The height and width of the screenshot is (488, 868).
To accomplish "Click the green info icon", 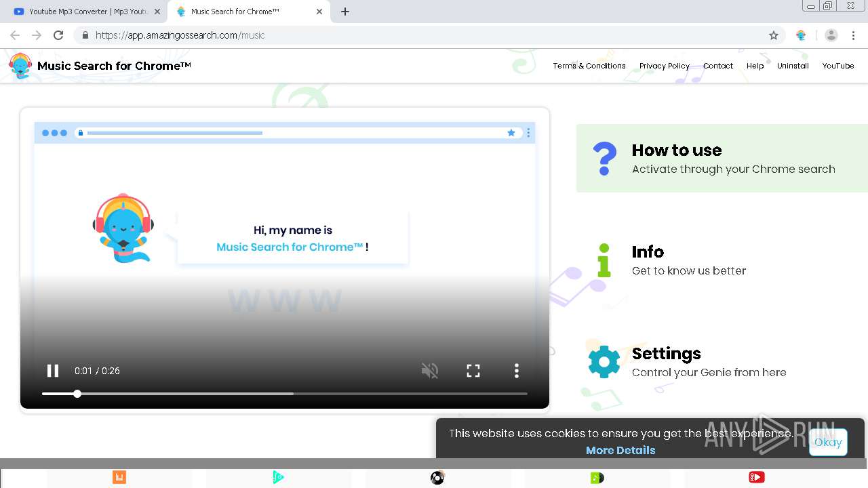I will pos(604,260).
